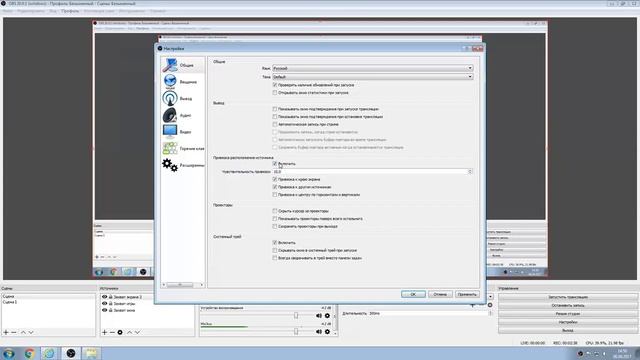
Task: Disable source snapping Включить checkbox
Action: click(275, 164)
